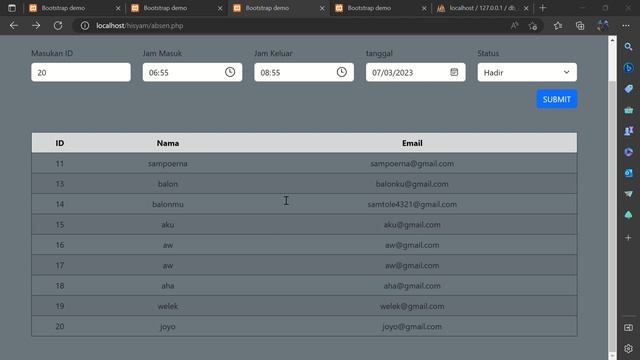
Task: Click the name cell joyo
Action: point(168,327)
